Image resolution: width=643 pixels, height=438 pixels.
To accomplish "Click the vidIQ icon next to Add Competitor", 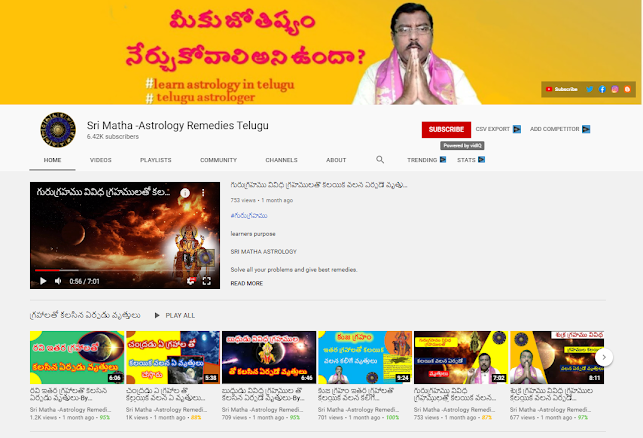I will coord(586,129).
